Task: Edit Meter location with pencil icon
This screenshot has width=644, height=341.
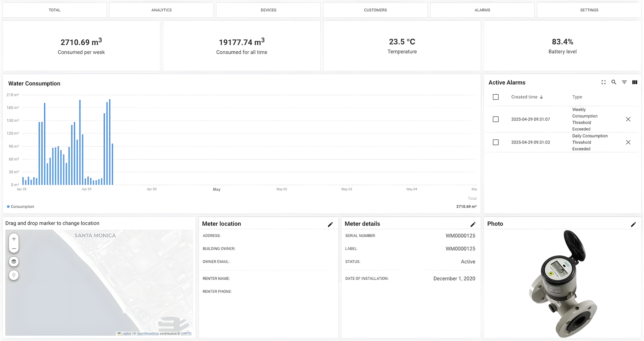Action: (330, 224)
